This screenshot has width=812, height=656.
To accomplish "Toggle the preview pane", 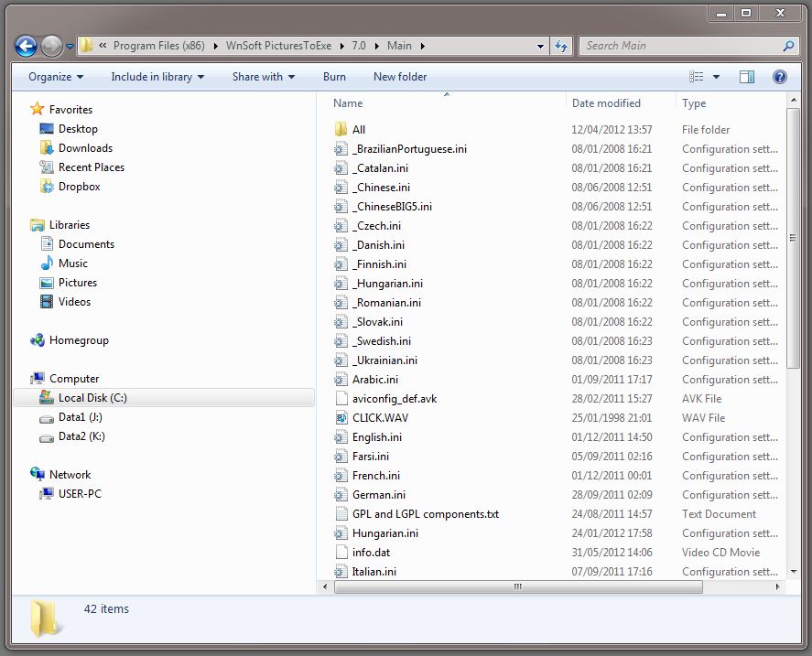I will click(x=746, y=77).
